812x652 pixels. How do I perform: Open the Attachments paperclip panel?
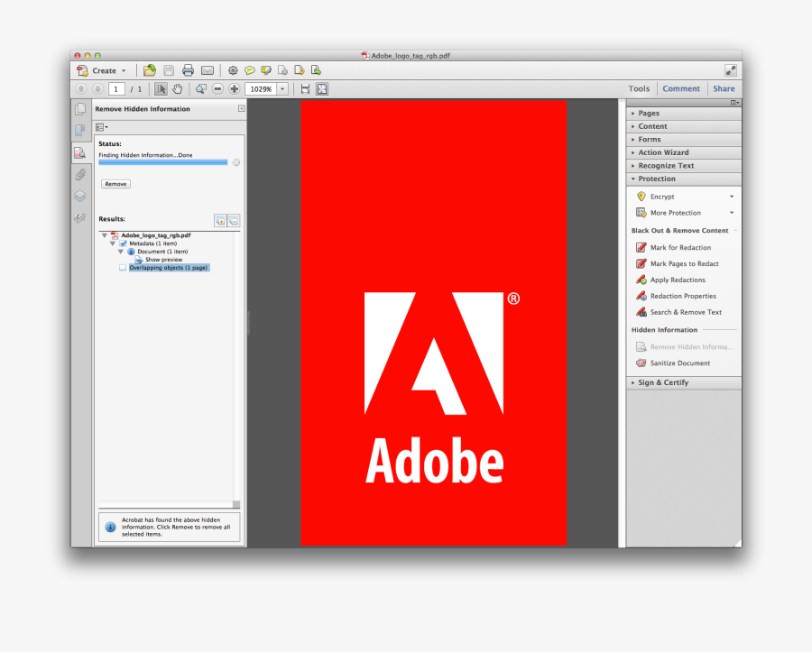pyautogui.click(x=79, y=174)
